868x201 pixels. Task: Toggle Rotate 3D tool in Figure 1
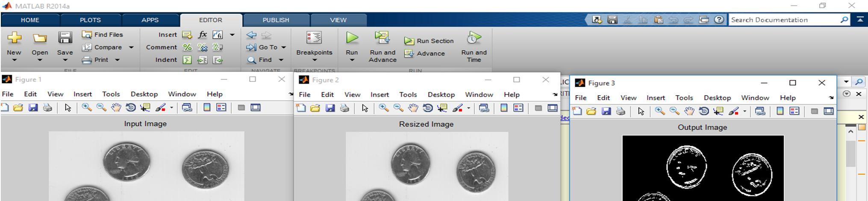pos(131,108)
